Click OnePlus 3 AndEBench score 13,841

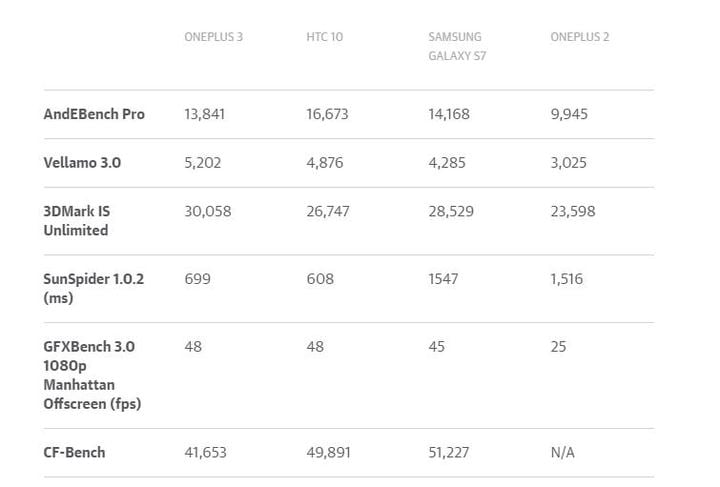pyautogui.click(x=205, y=114)
